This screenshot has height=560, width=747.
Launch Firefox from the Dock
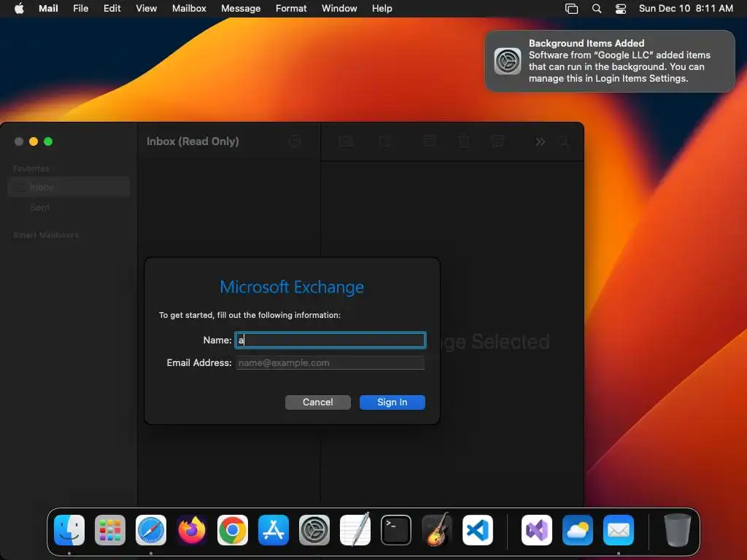click(192, 530)
